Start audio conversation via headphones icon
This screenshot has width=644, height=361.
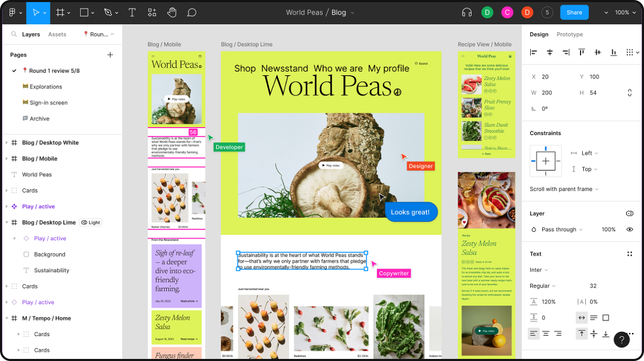point(467,12)
